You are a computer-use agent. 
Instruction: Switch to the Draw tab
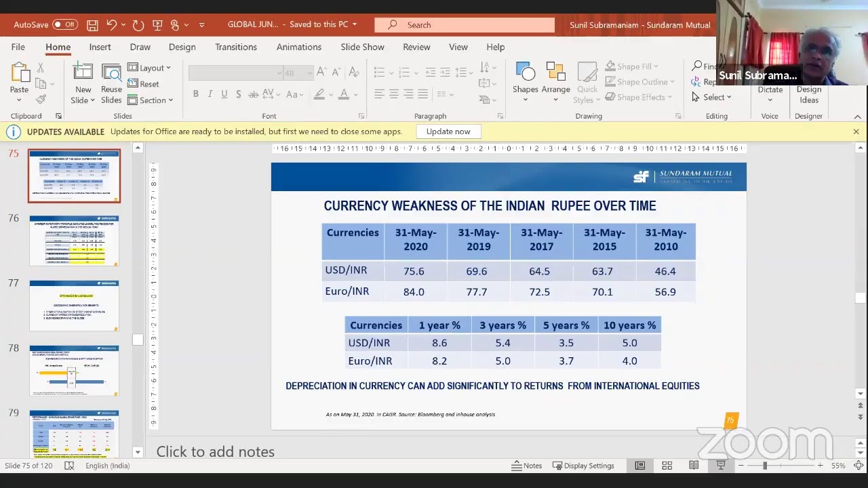(140, 47)
